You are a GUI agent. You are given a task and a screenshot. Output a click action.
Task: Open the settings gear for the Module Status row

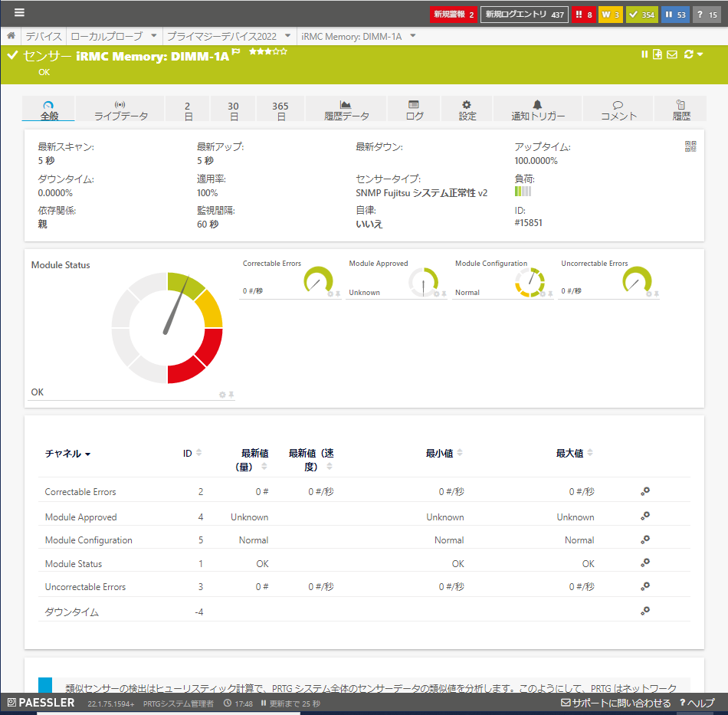pos(645,562)
